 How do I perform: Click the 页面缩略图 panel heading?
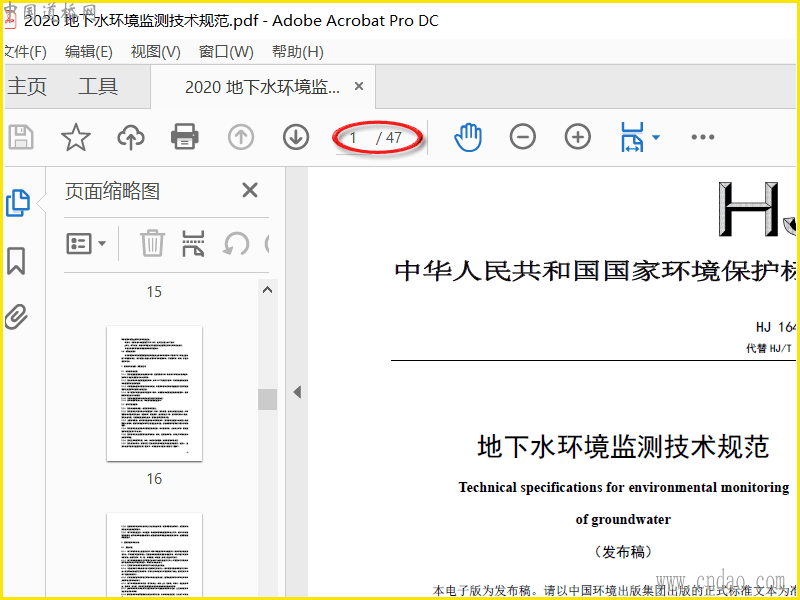112,191
